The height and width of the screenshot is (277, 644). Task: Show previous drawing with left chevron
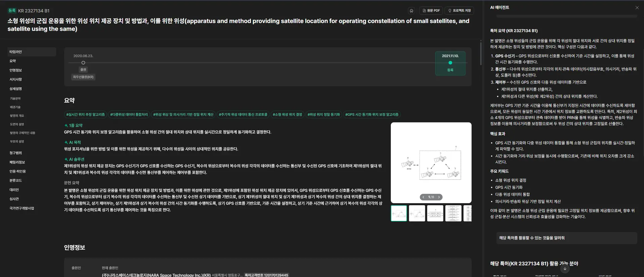tap(423, 197)
